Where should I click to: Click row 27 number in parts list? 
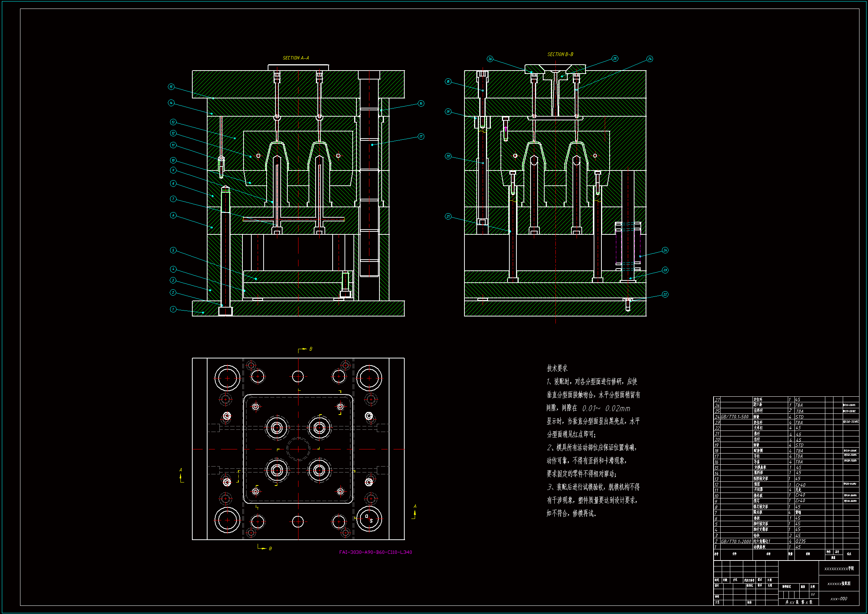[717, 400]
